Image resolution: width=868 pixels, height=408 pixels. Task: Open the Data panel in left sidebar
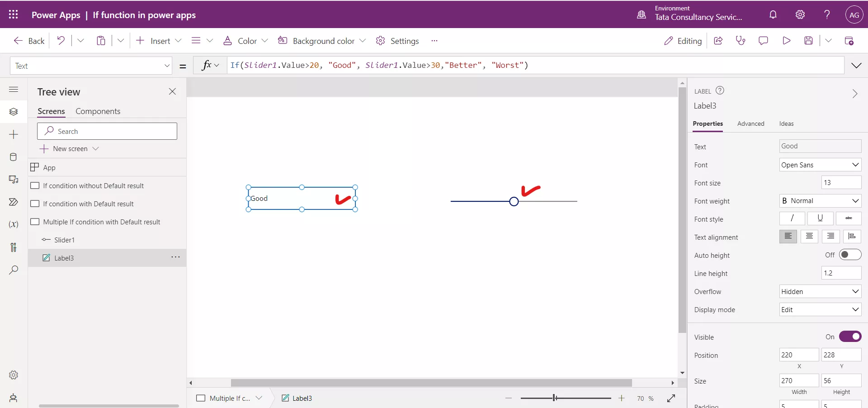click(x=14, y=157)
